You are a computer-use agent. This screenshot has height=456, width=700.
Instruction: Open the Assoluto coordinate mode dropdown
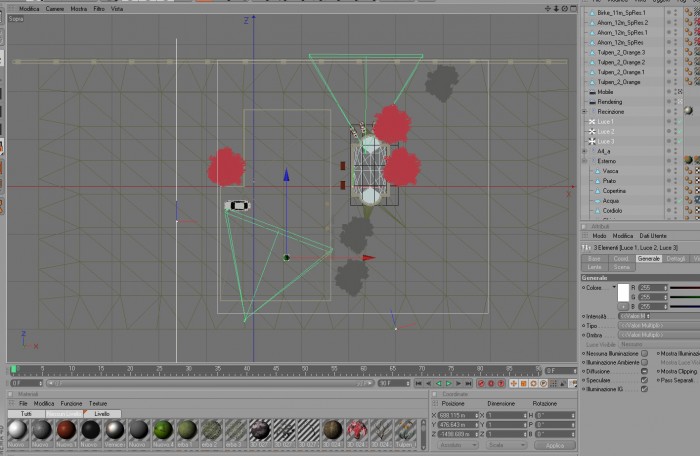click(457, 445)
